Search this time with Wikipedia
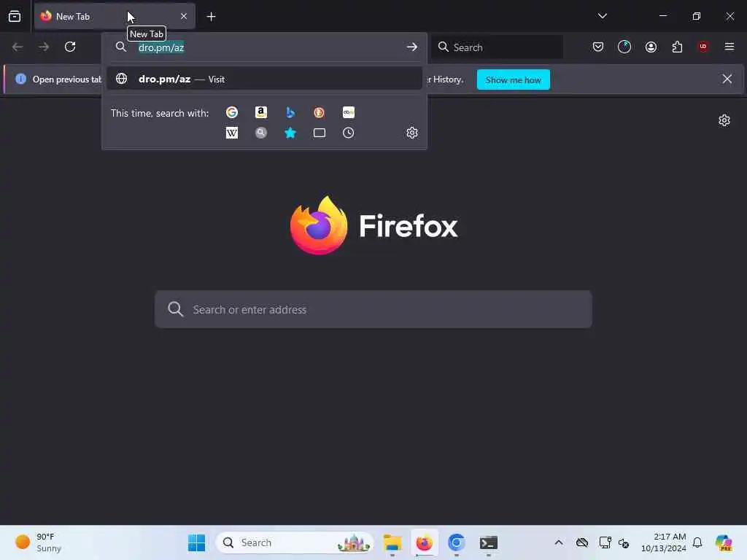This screenshot has width=747, height=560. (232, 133)
